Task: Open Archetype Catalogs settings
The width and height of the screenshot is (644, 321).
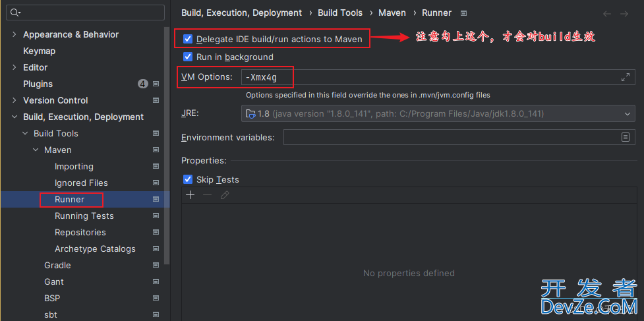Action: [x=95, y=248]
